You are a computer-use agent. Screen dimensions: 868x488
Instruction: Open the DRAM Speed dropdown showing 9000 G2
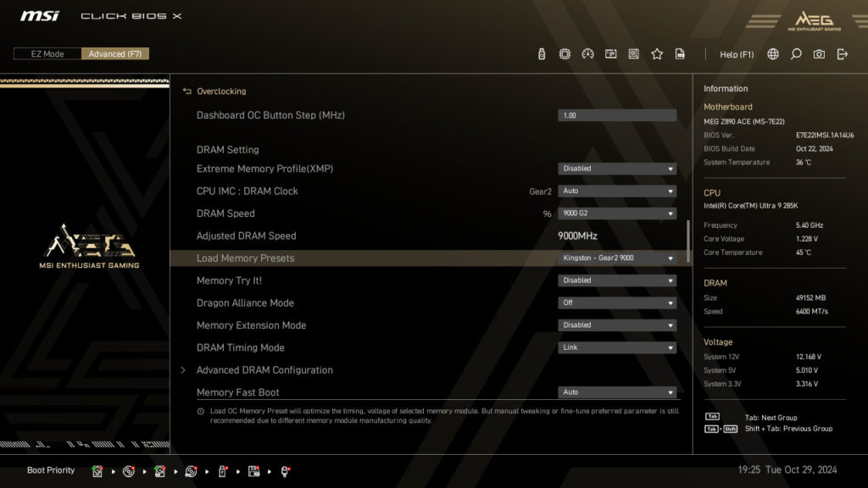(x=617, y=213)
